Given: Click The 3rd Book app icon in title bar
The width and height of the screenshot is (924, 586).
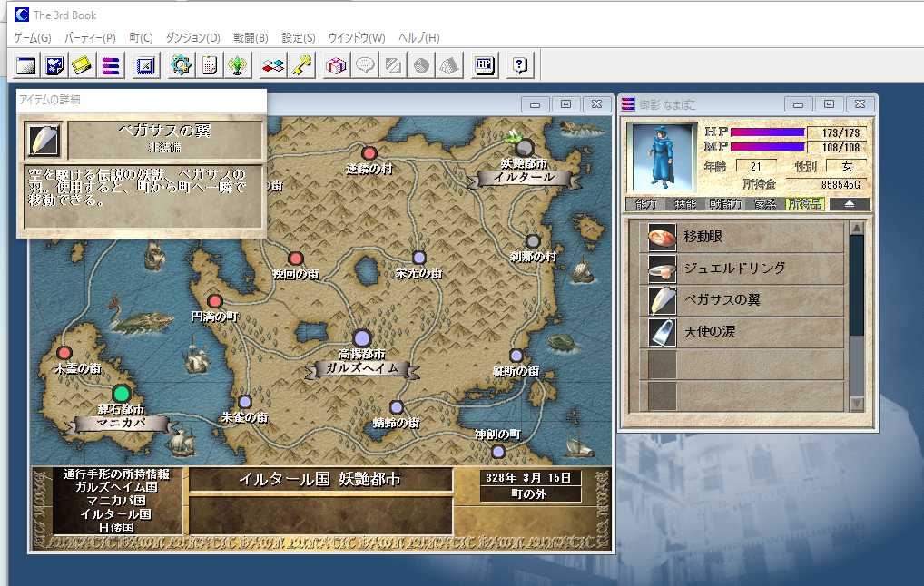Looking at the screenshot, I should click(x=22, y=15).
